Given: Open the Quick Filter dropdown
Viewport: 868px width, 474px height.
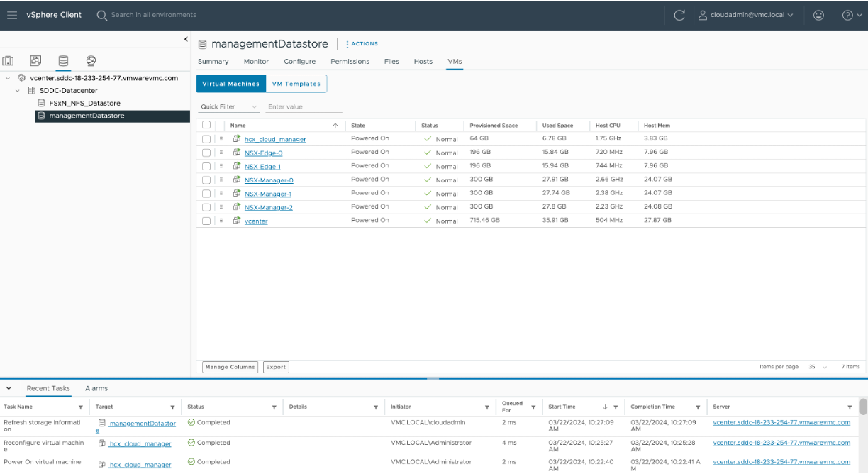Looking at the screenshot, I should [x=229, y=106].
